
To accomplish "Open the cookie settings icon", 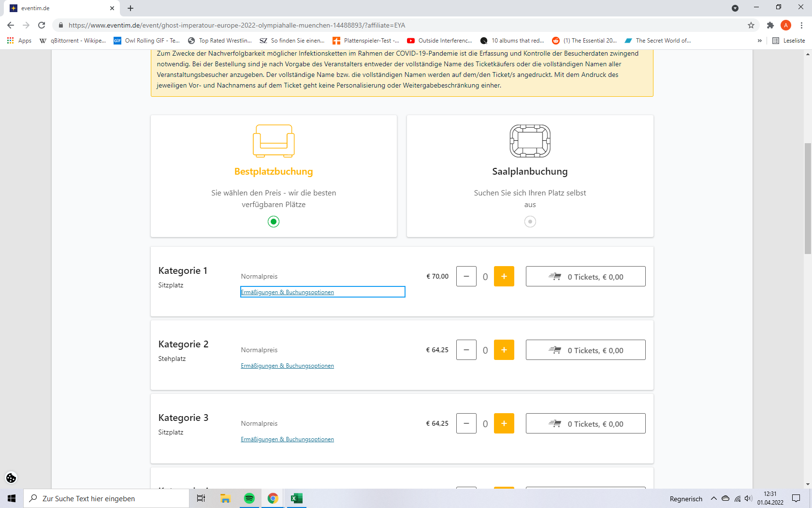I will coord(11,478).
